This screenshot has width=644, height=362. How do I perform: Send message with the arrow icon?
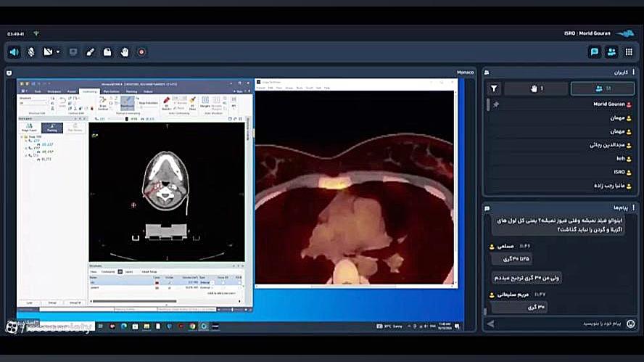pyautogui.click(x=490, y=324)
